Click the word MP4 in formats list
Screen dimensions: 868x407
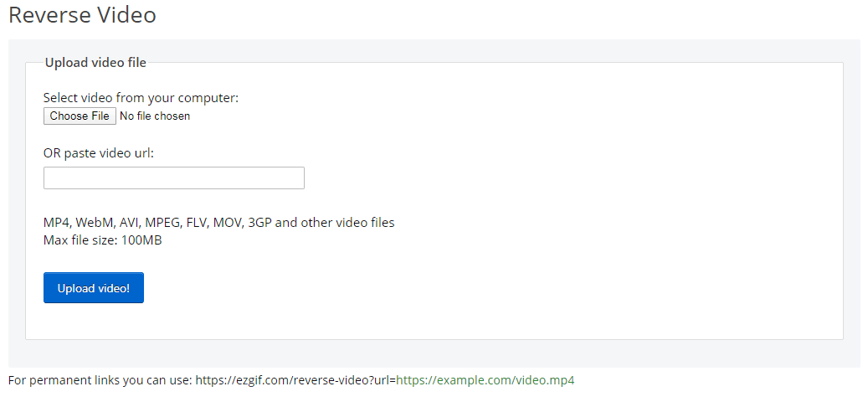57,223
